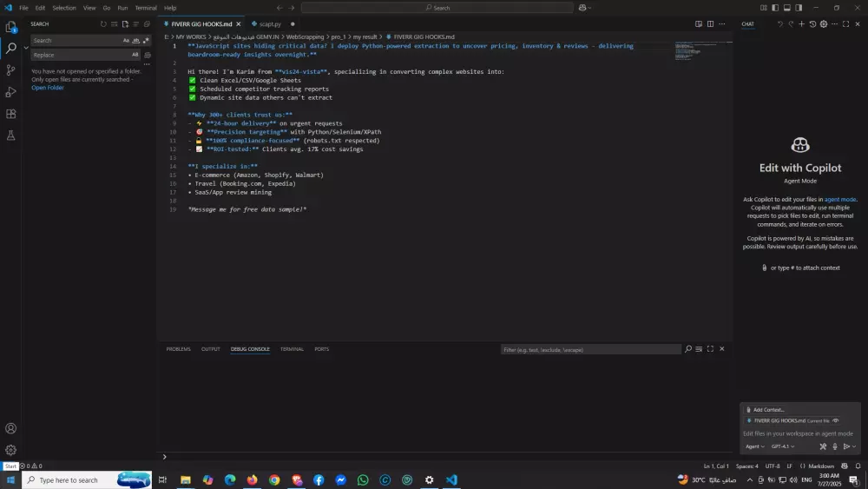868x489 pixels.
Task: Open notifications bell in status bar
Action: tap(858, 466)
